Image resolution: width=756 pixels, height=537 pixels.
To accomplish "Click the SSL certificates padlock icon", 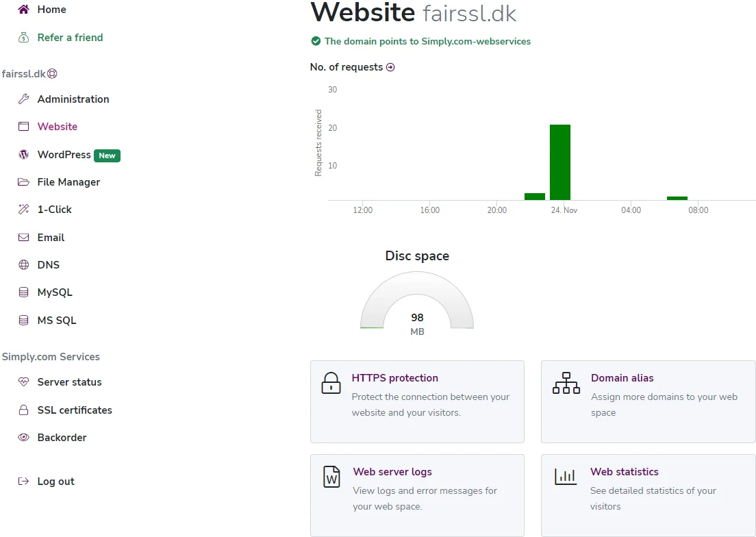I will pos(23,410).
